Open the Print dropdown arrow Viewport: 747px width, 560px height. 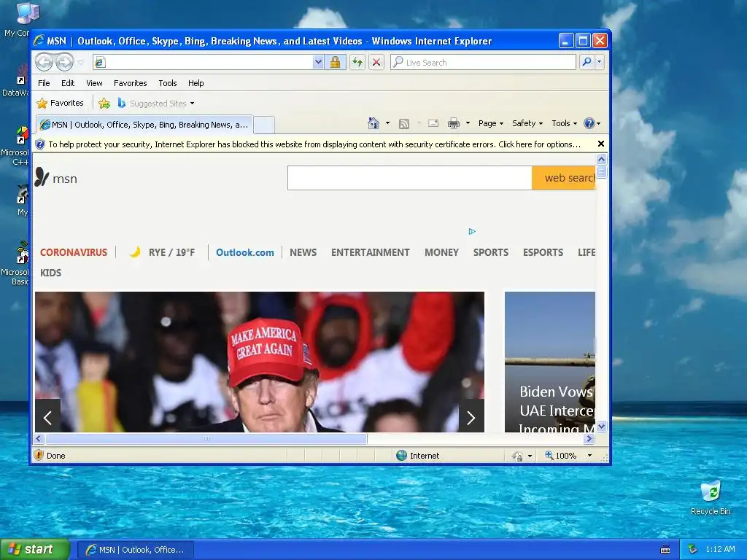(468, 123)
